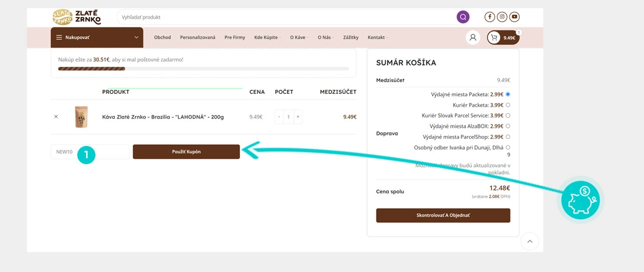Remove the Brazília coffee with X icon
644x272 pixels.
[56, 117]
